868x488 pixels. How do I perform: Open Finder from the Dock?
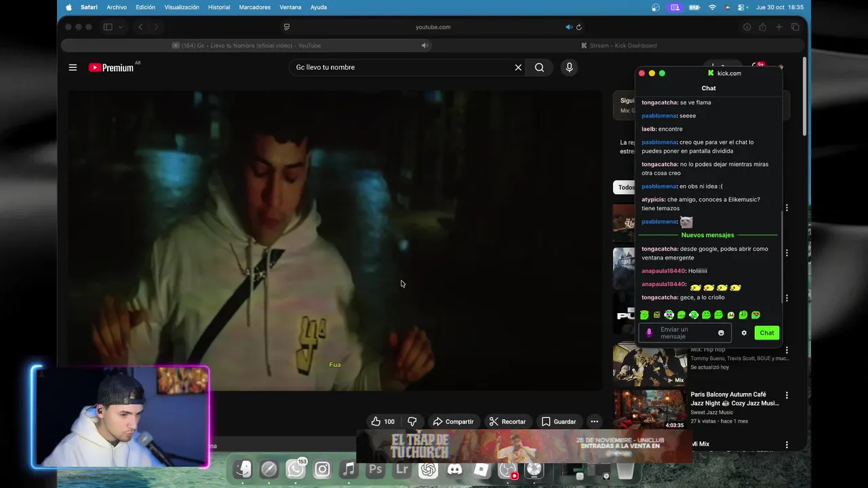(x=243, y=469)
